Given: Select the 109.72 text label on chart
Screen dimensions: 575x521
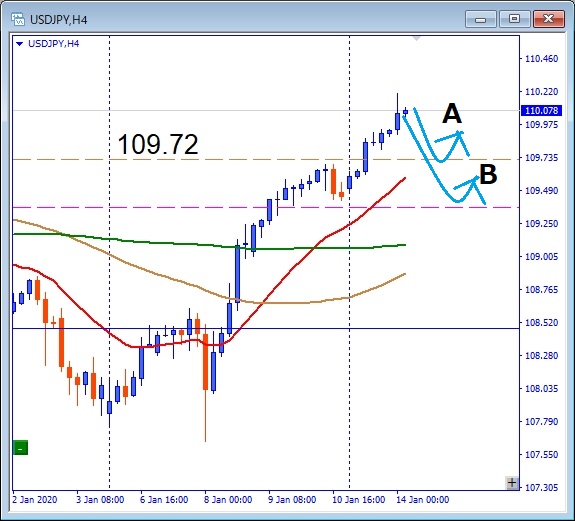Looking at the screenshot, I should (x=158, y=144).
